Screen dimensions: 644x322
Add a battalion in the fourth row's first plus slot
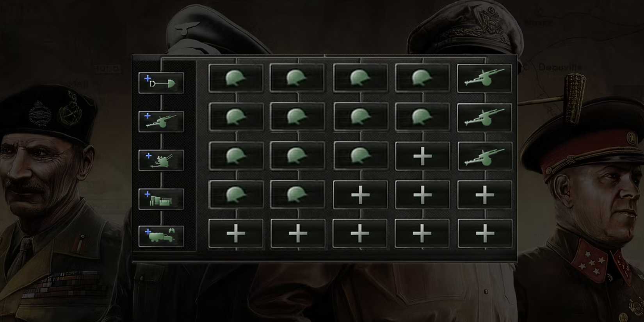tap(360, 195)
